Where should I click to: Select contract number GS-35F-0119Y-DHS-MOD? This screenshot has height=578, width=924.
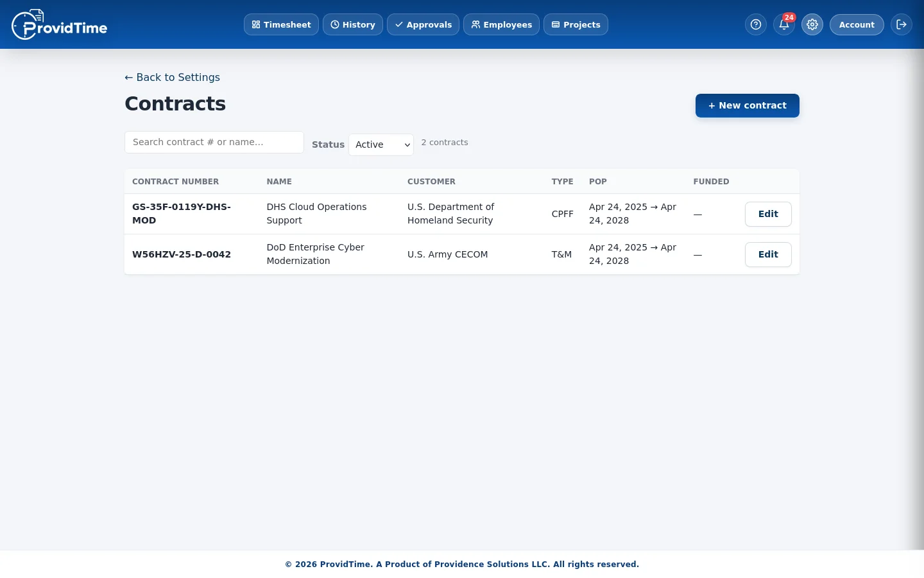point(182,213)
